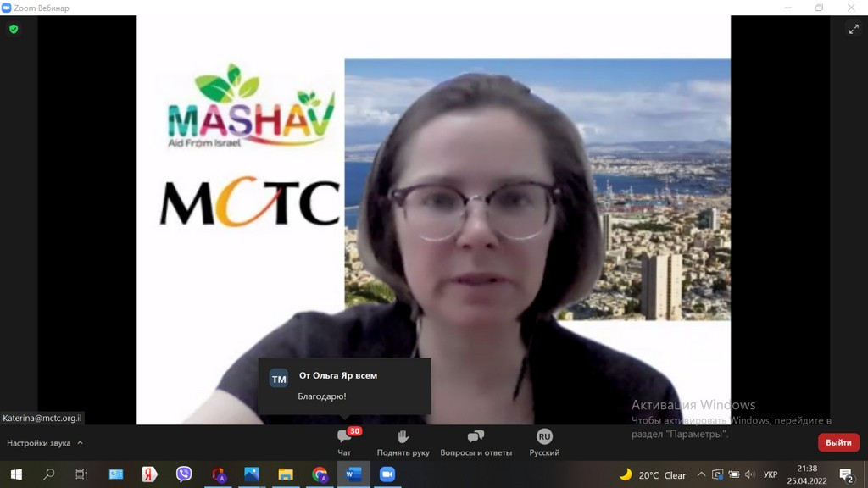This screenshot has width=868, height=488.
Task: Enter full screen with the expand arrows icon
Action: [854, 30]
